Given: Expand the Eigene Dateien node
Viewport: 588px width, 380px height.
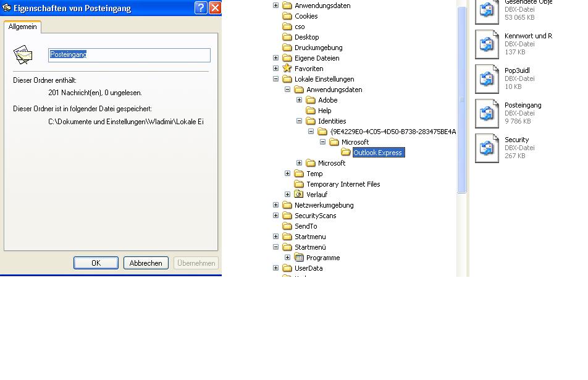Looking at the screenshot, I should point(275,57).
